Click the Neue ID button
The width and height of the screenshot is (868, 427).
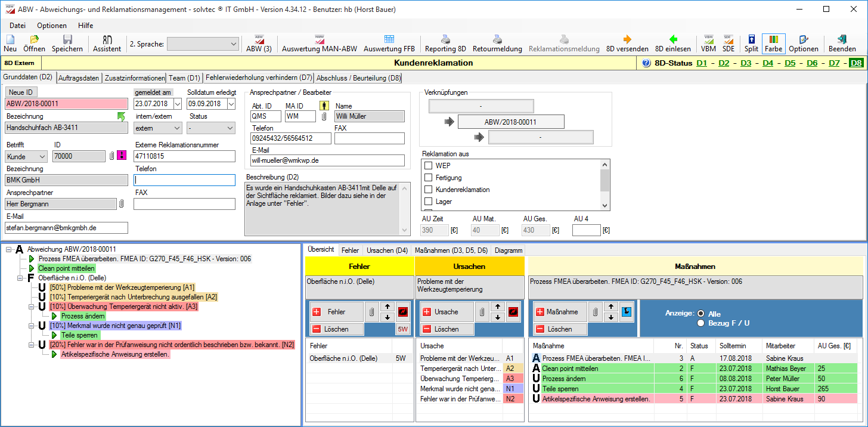point(21,92)
